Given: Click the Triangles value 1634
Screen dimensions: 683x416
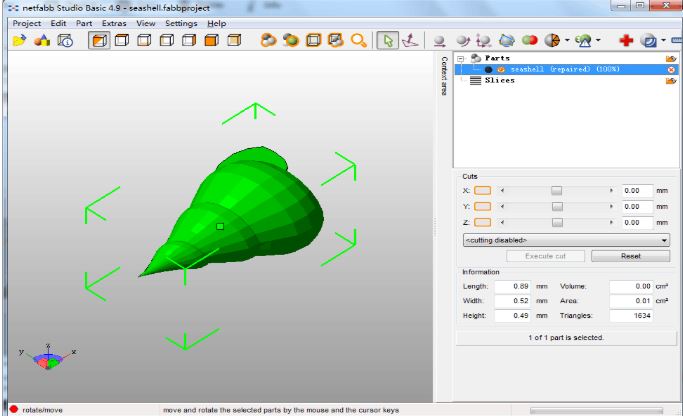Looking at the screenshot, I should [x=631, y=316].
